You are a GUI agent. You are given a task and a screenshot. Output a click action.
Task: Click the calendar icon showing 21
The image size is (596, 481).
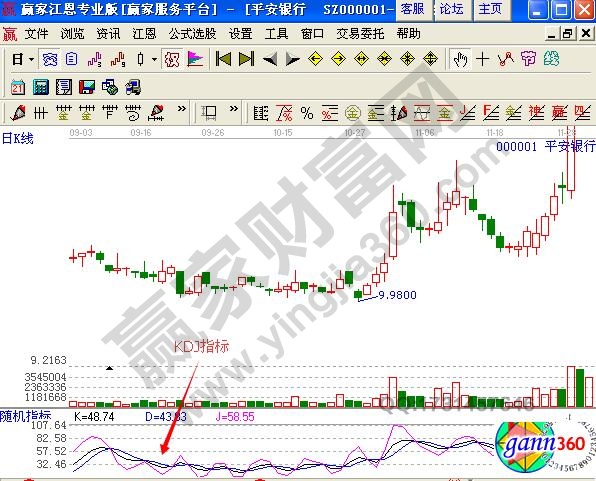point(17,87)
